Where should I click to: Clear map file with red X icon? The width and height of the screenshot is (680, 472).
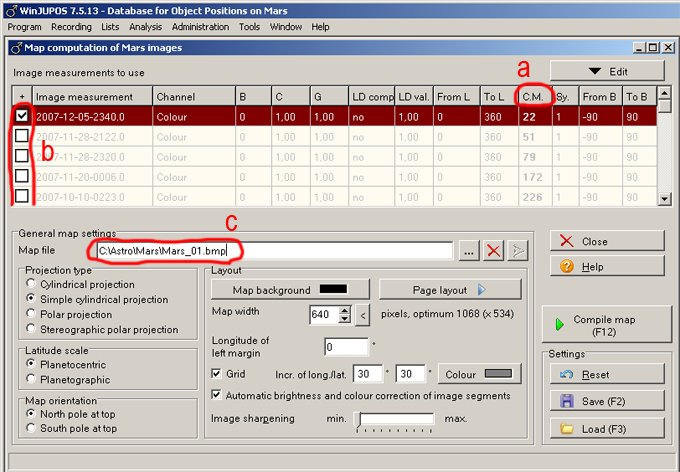click(x=493, y=250)
